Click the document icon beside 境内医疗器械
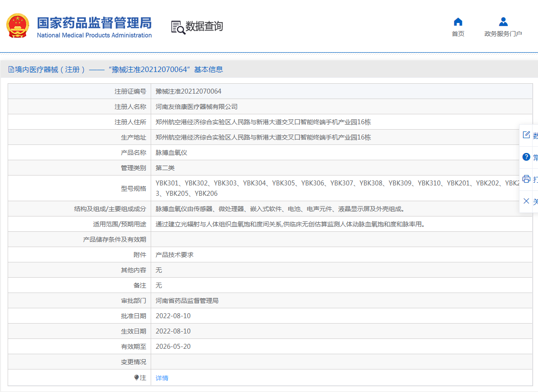Image resolution: width=538 pixels, height=392 pixels. [11, 69]
